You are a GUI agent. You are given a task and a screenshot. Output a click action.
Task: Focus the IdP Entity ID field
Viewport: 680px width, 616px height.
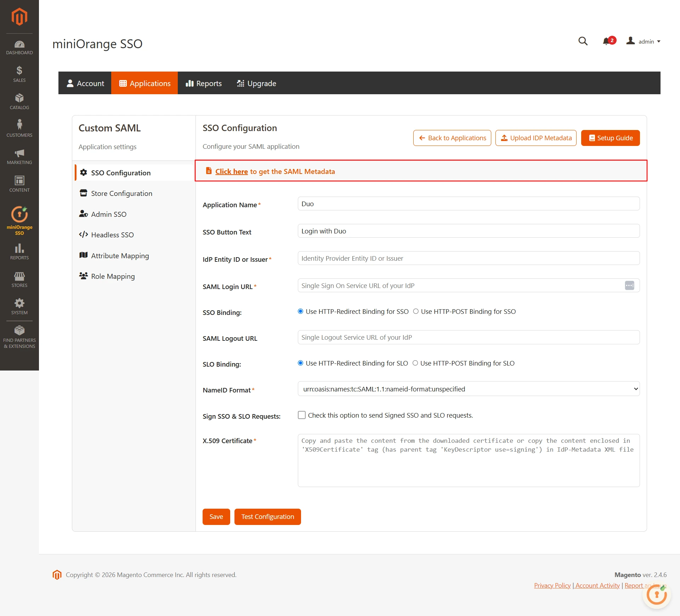469,258
